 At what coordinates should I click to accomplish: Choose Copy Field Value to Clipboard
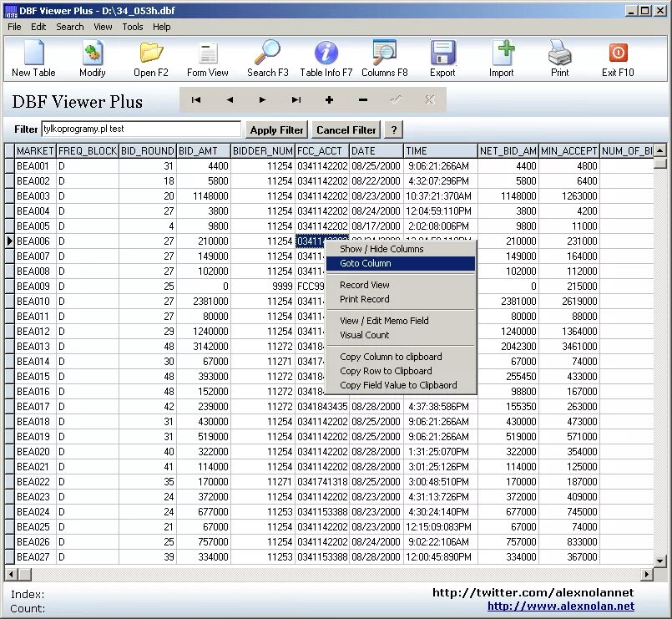tap(401, 385)
